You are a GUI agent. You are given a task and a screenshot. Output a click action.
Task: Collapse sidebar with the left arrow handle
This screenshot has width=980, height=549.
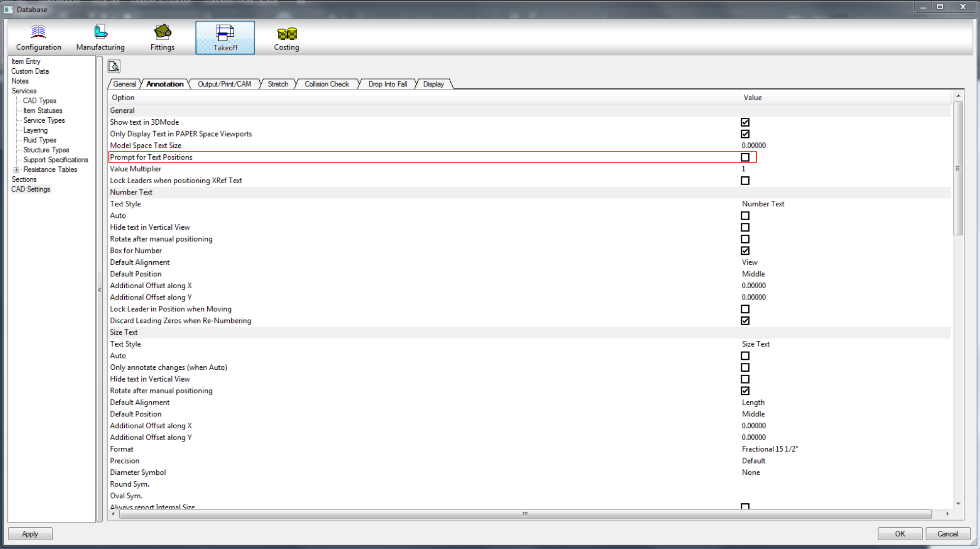[x=100, y=290]
